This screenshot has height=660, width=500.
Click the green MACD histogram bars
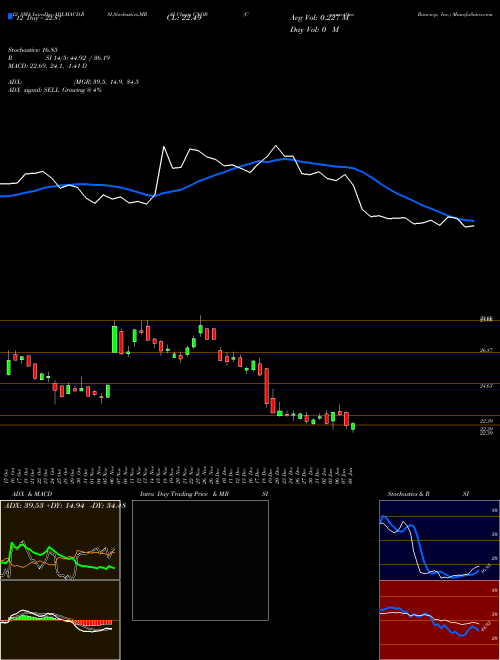click(33, 617)
